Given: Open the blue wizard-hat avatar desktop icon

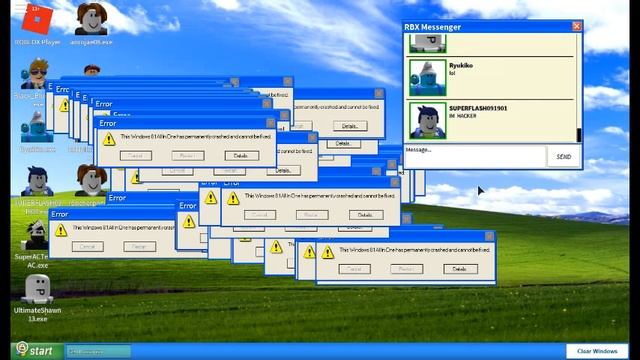Looking at the screenshot, I should [x=36, y=127].
